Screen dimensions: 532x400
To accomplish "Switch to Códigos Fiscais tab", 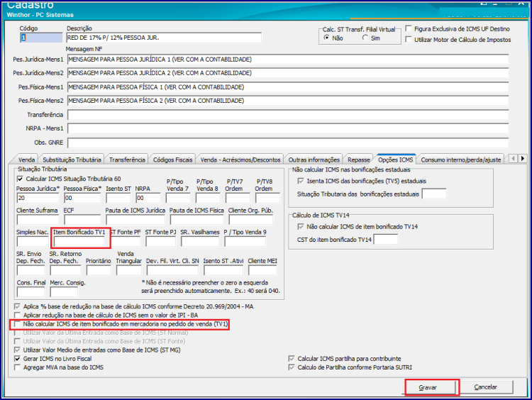I will (172, 160).
